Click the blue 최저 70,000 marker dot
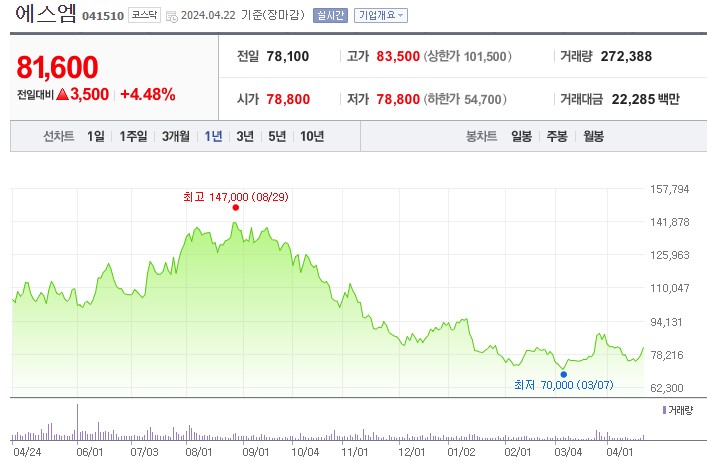Image resolution: width=707 pixels, height=463 pixels. (x=564, y=374)
